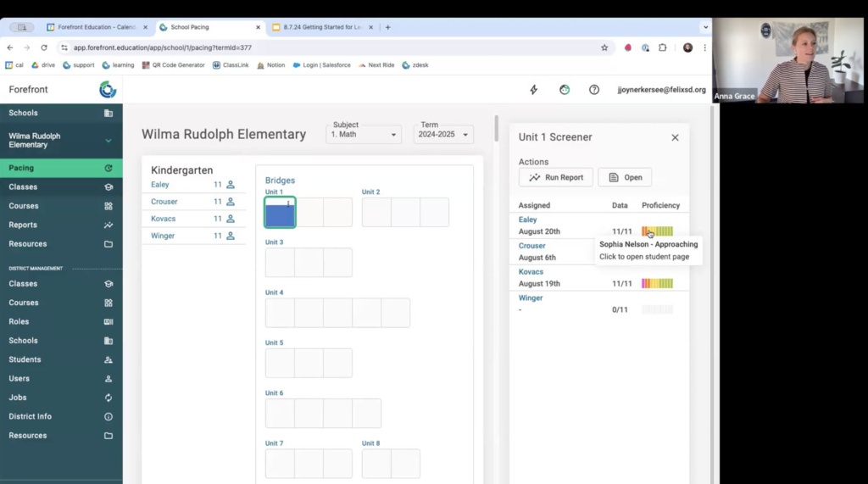The width and height of the screenshot is (868, 484).
Task: Open the Ealey class link in Assigned list
Action: [x=527, y=220]
